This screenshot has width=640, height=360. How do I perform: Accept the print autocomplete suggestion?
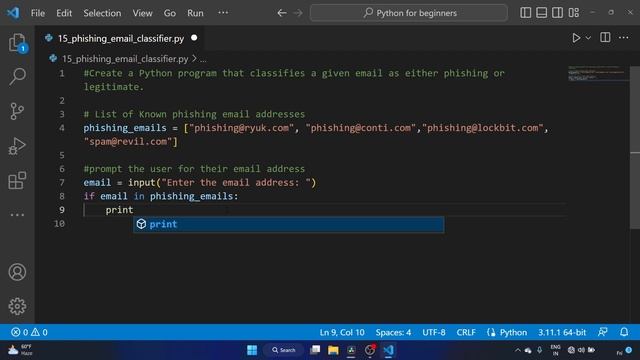289,224
